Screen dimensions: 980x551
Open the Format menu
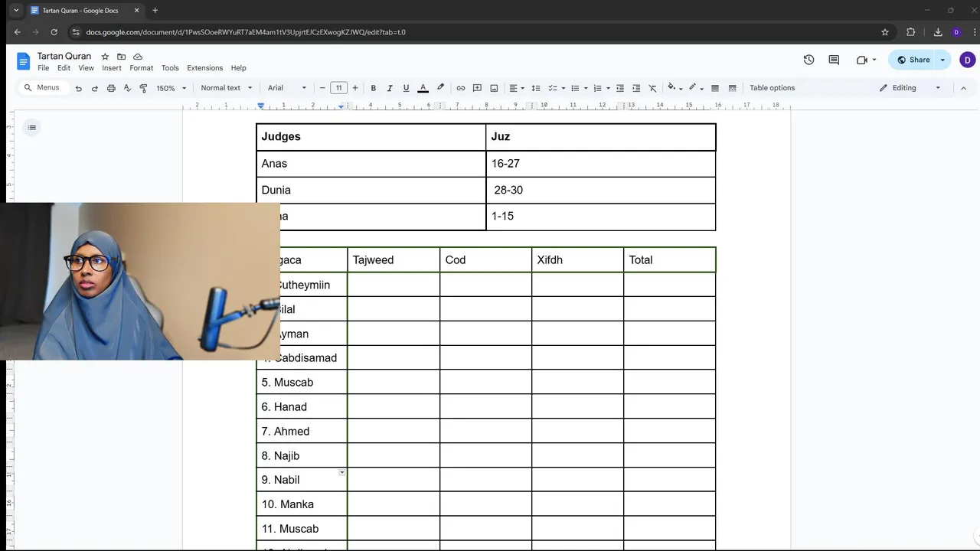coord(142,68)
